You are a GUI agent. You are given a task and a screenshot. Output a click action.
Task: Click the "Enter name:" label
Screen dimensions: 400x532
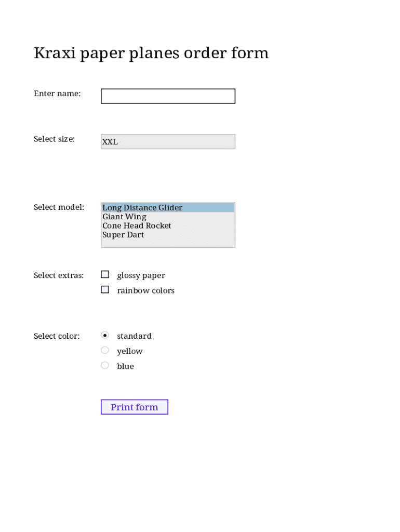[x=57, y=94]
